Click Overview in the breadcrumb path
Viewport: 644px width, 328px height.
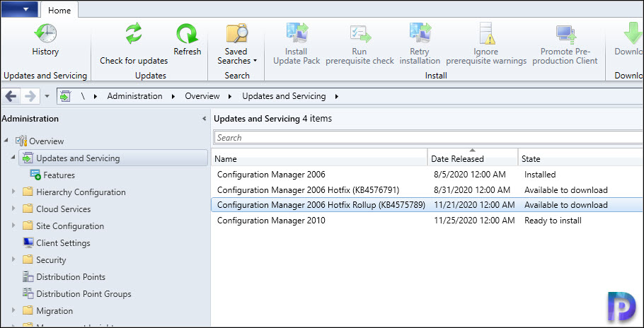coord(202,96)
